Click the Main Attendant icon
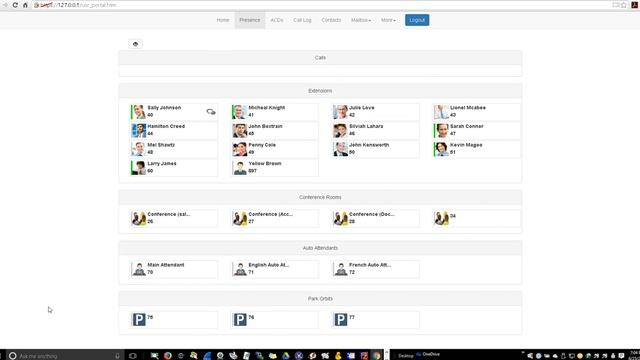Screen dimensions: 640x360 [139, 269]
